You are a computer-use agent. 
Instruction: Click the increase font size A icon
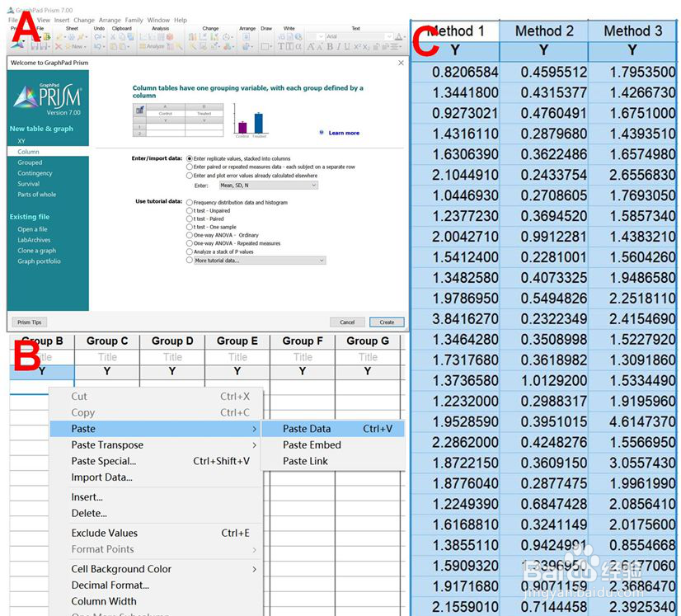[x=311, y=46]
